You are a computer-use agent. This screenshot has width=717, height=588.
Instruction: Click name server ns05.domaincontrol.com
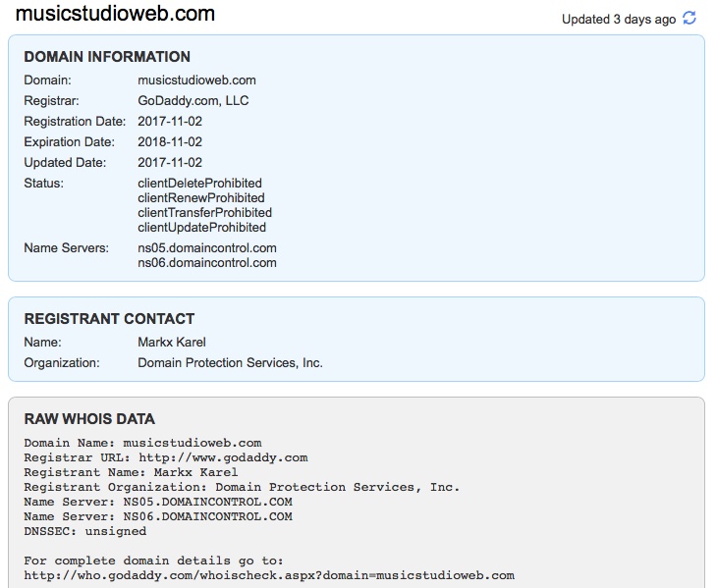pyautogui.click(x=207, y=247)
